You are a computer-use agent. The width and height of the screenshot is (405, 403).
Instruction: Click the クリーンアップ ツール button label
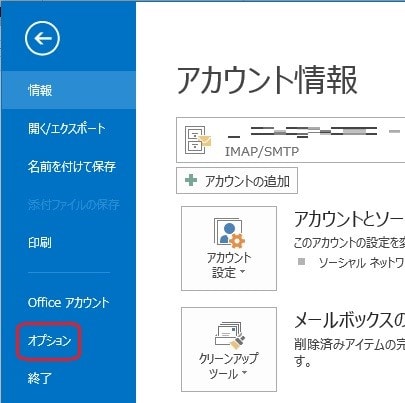point(229,366)
